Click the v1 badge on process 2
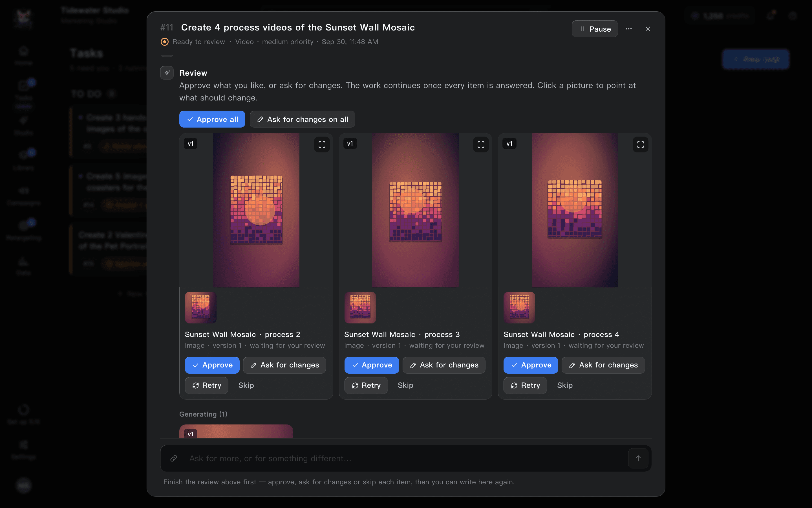The height and width of the screenshot is (508, 812). click(x=191, y=143)
